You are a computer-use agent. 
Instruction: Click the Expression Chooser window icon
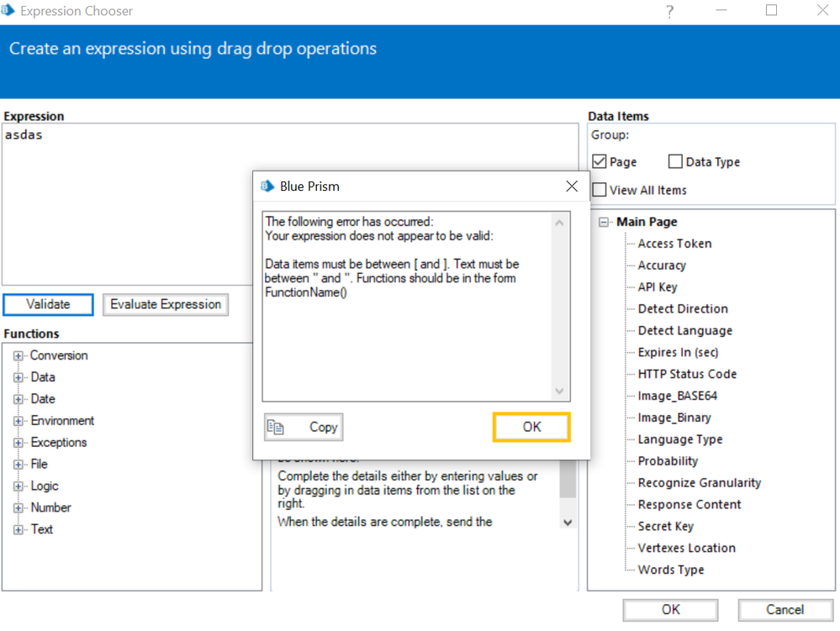(8, 10)
